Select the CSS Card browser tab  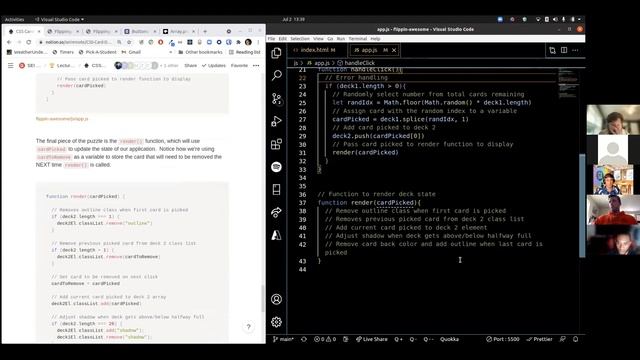(x=24, y=31)
